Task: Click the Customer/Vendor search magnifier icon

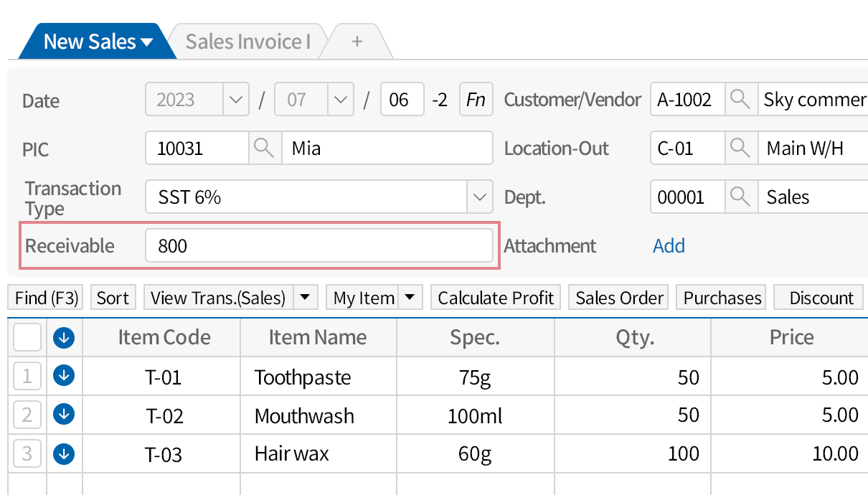Action: pos(740,100)
